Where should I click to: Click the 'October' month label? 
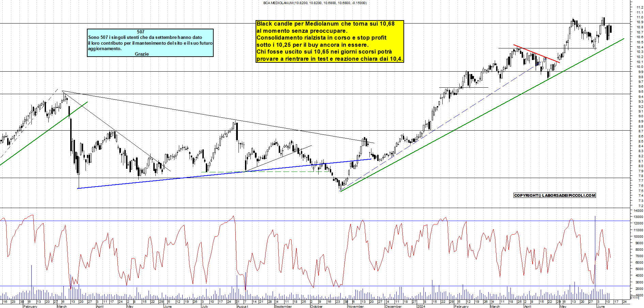point(317,306)
